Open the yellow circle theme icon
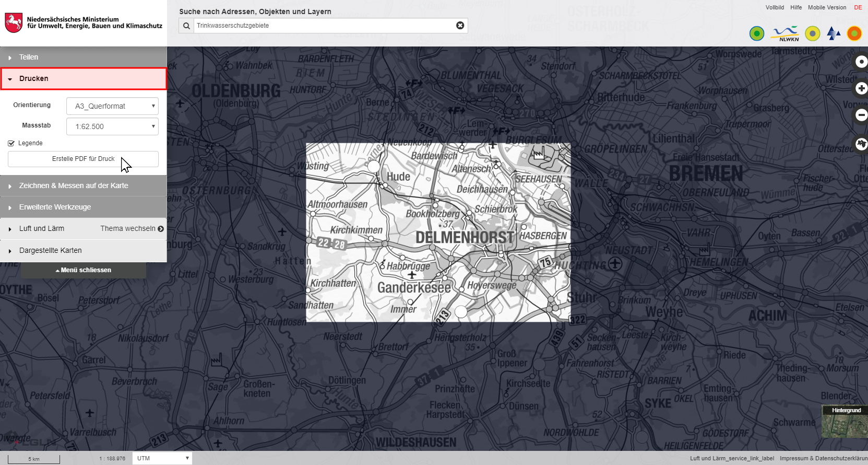This screenshot has width=868, height=465. tap(812, 33)
